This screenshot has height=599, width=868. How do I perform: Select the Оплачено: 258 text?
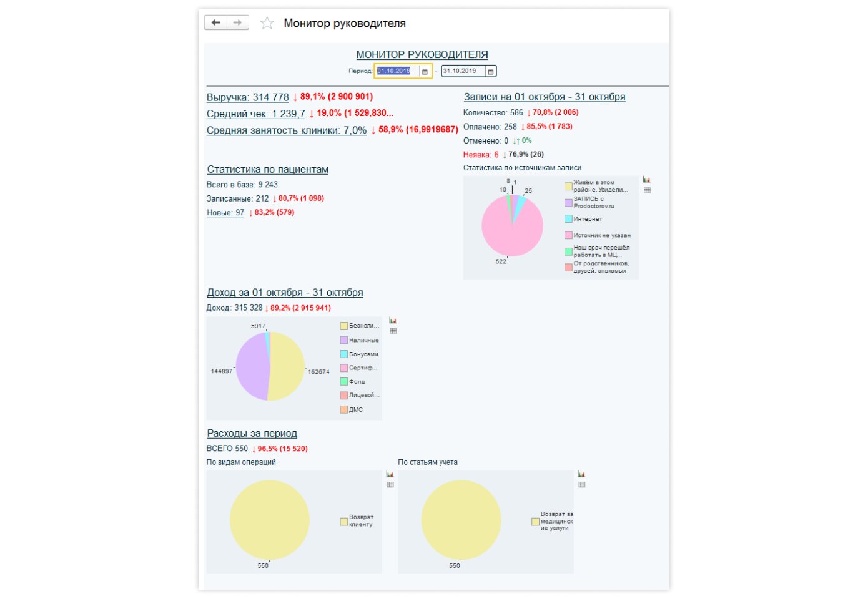490,127
